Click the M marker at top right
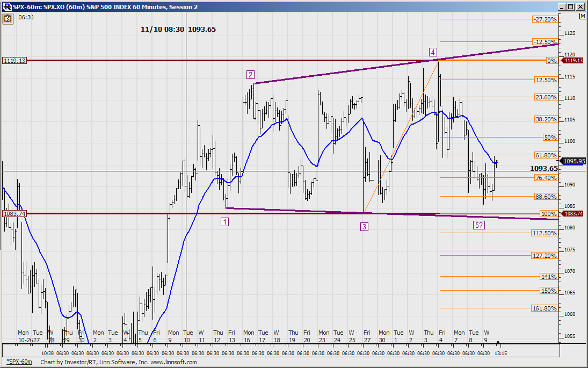 click(x=582, y=17)
